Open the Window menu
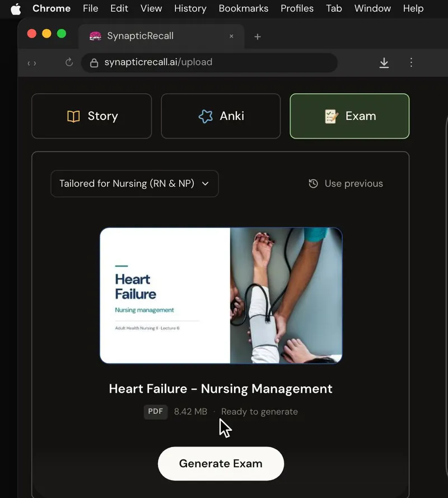Screen dimensions: 448x498 372,8
